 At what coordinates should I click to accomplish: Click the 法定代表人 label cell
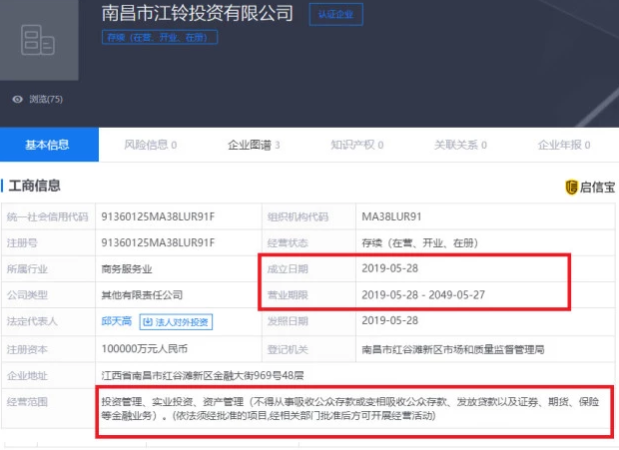pos(47,321)
